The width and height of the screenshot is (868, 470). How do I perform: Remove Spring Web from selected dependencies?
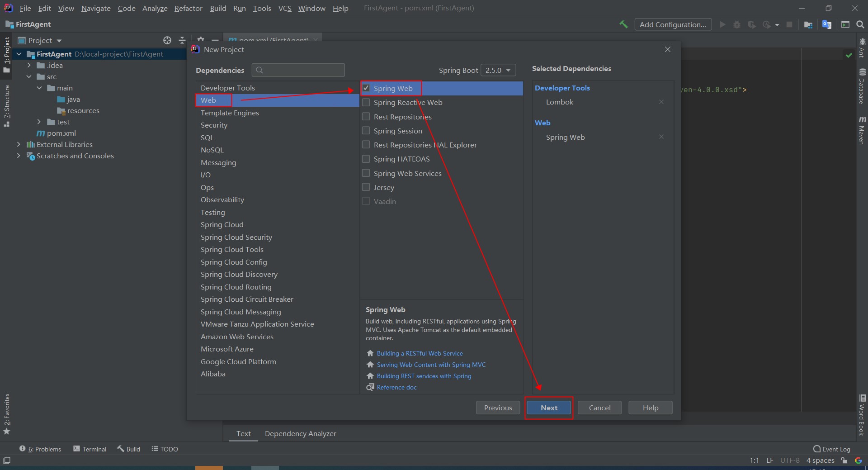[x=661, y=137]
